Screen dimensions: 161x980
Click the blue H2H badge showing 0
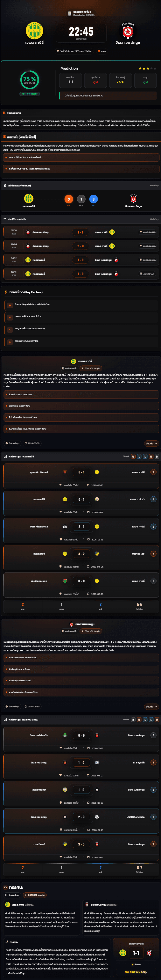click(93, 199)
